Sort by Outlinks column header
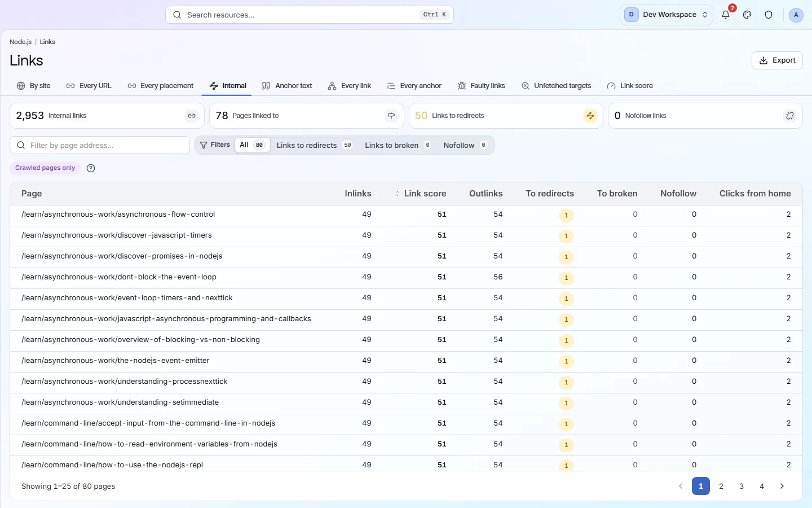Viewport: 812px width, 508px height. click(486, 194)
